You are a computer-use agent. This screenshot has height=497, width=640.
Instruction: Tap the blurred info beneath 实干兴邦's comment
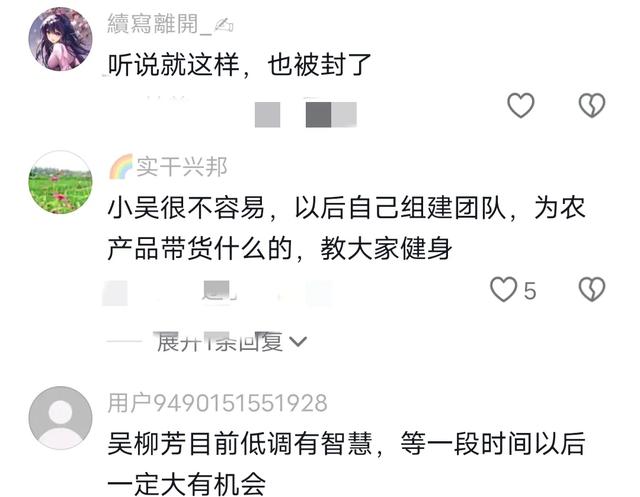tap(216, 292)
